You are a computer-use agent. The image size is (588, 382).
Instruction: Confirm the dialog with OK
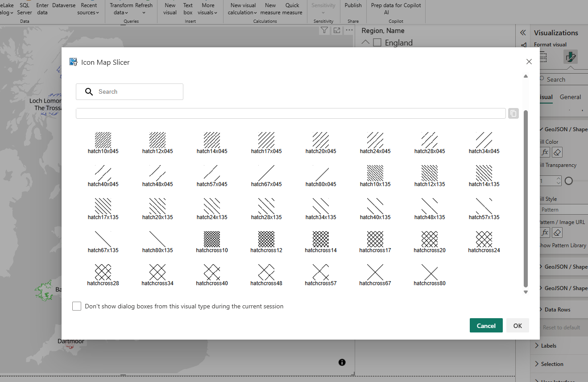(518, 325)
